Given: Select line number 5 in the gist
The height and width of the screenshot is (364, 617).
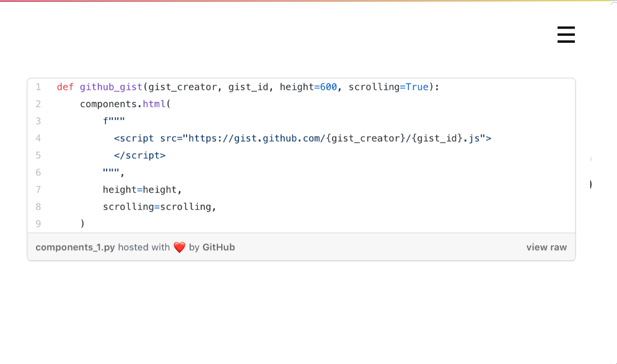Looking at the screenshot, I should coord(38,155).
